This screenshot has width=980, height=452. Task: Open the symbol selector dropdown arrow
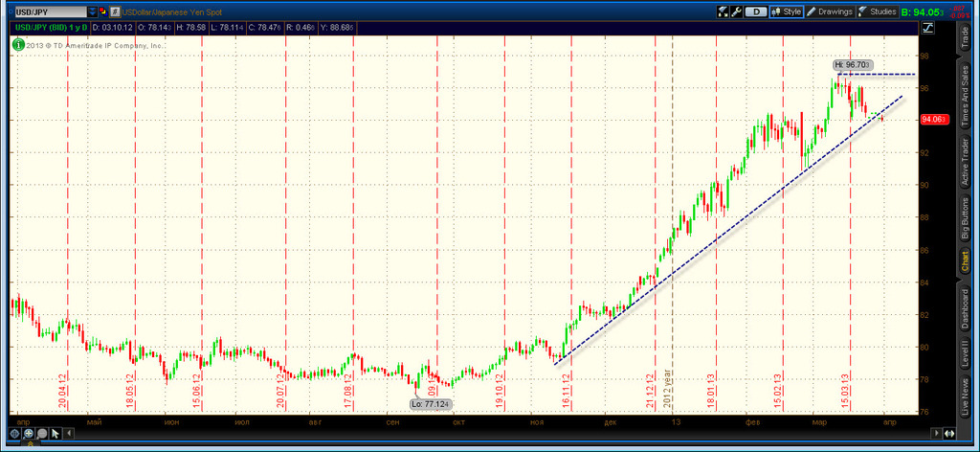click(93, 11)
